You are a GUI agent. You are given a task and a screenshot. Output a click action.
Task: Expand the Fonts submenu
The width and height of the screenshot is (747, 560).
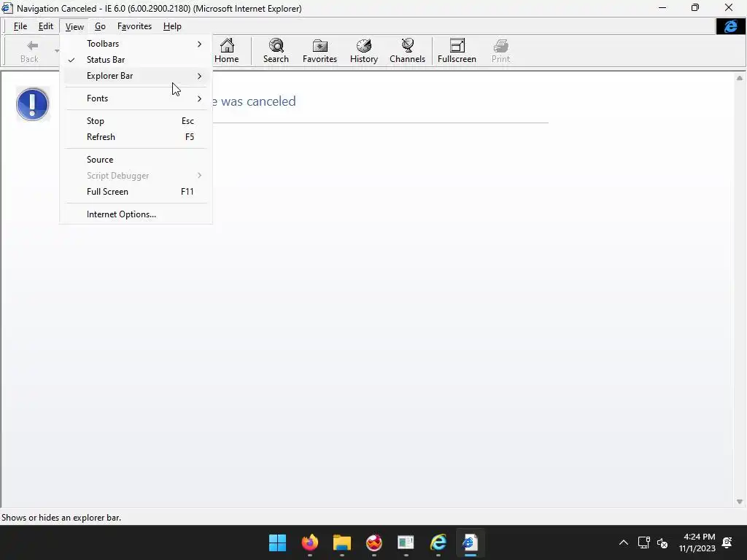(136, 98)
